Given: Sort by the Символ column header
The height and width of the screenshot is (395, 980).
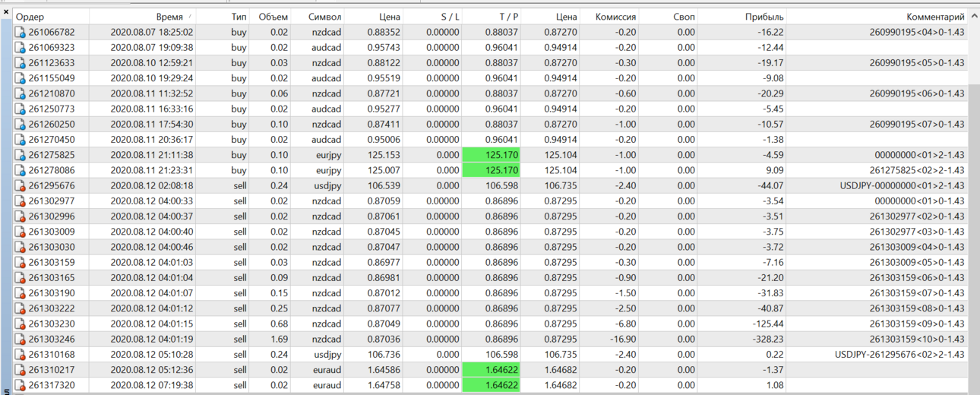Looking at the screenshot, I should coord(317,16).
